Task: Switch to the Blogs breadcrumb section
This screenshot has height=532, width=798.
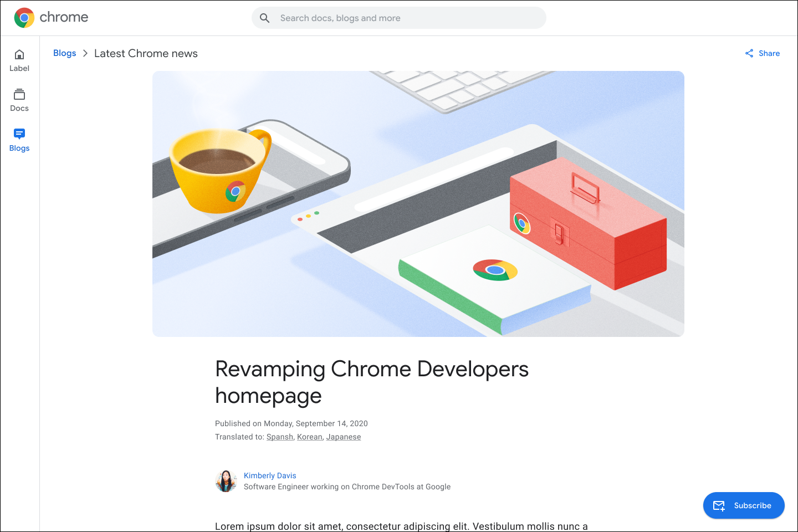Action: click(64, 53)
